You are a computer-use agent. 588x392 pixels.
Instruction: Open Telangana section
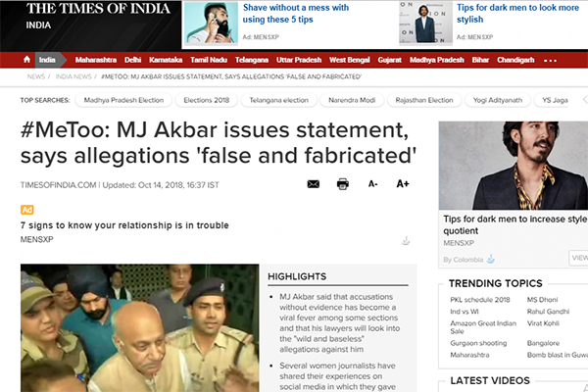click(x=252, y=60)
